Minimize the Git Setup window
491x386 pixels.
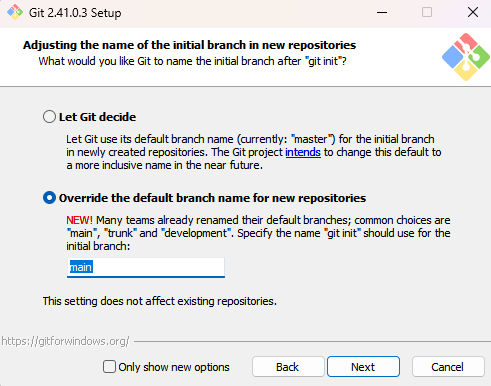click(382, 13)
